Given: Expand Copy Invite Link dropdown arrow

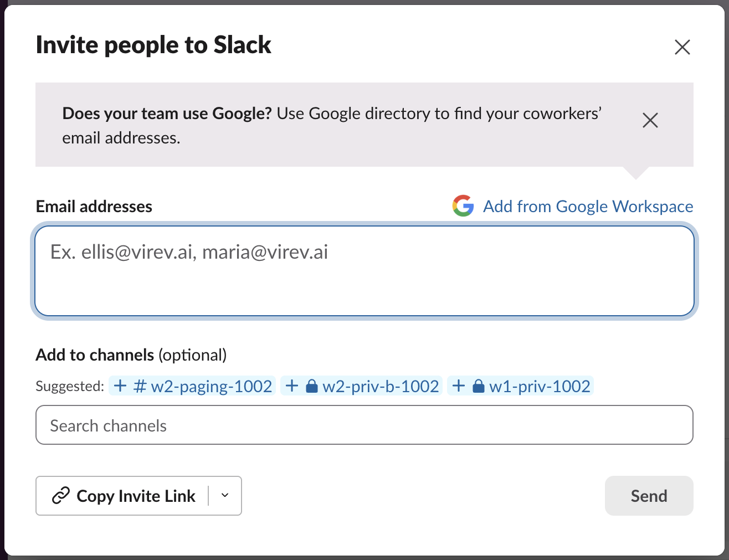Looking at the screenshot, I should coord(225,496).
